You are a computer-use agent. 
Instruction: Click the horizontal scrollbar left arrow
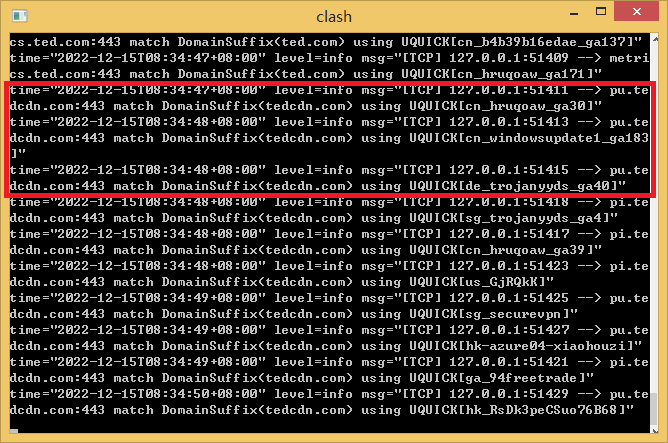(x=14, y=431)
